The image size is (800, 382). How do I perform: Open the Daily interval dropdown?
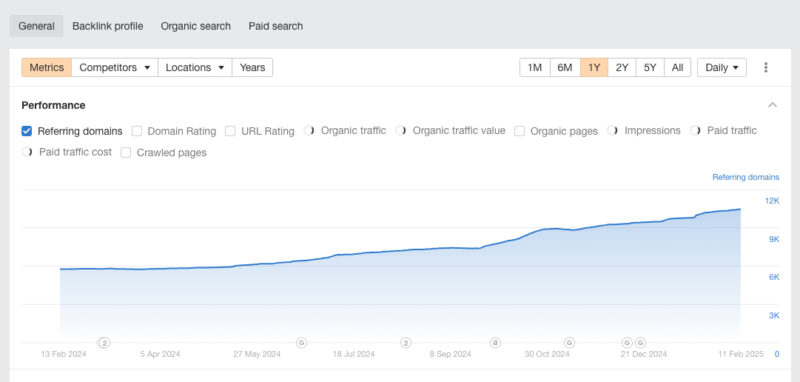[x=721, y=67]
